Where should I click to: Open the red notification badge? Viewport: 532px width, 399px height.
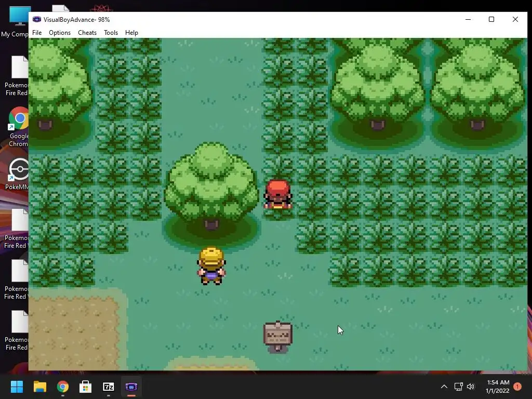pos(517,387)
